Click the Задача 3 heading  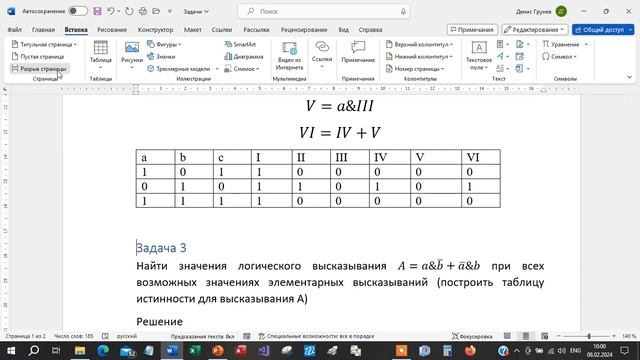pyautogui.click(x=161, y=248)
